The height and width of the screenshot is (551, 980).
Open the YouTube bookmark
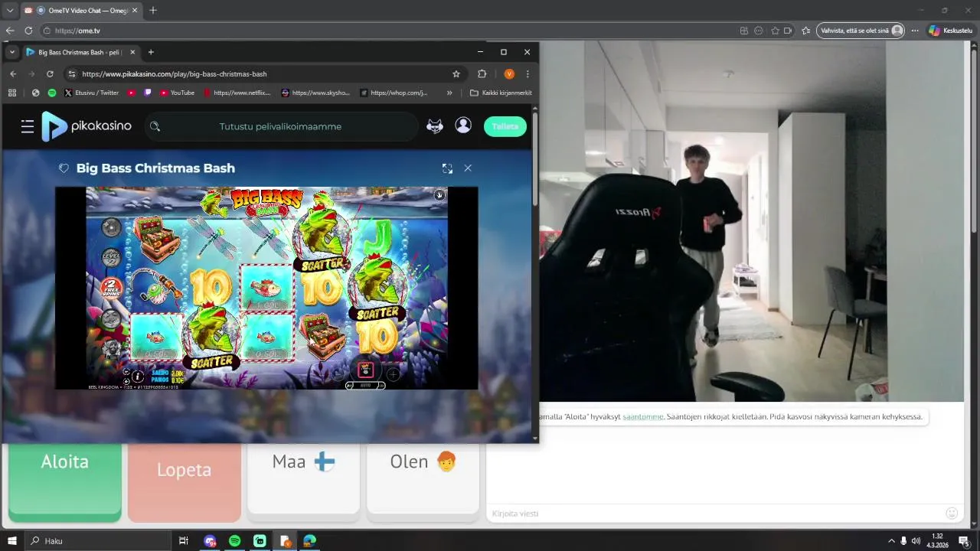point(177,93)
